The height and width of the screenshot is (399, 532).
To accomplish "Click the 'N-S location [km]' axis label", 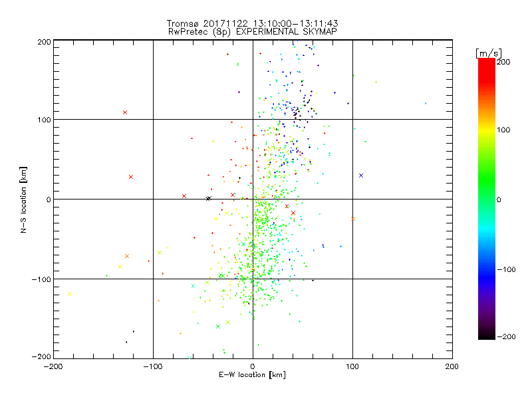I will [x=23, y=199].
